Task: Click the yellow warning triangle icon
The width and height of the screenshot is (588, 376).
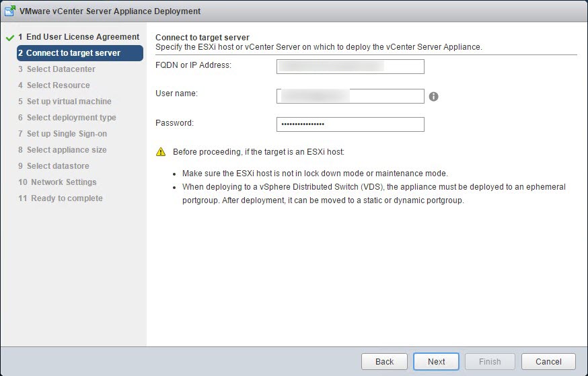Action: coord(161,151)
